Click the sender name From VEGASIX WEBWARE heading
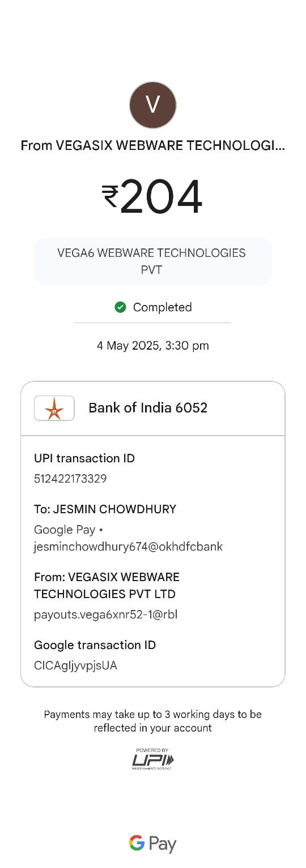The height and width of the screenshot is (868, 306). [153, 145]
